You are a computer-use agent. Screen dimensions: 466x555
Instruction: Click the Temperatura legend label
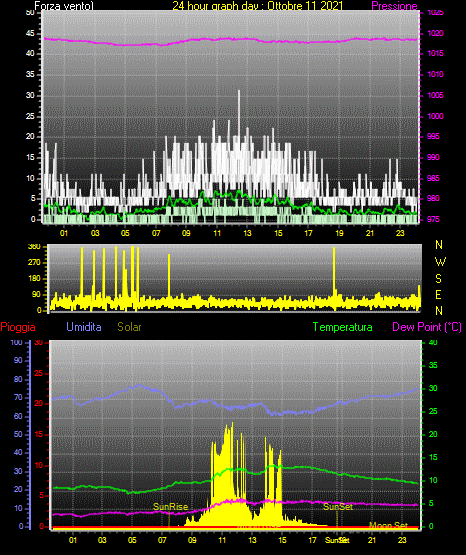coord(343,327)
